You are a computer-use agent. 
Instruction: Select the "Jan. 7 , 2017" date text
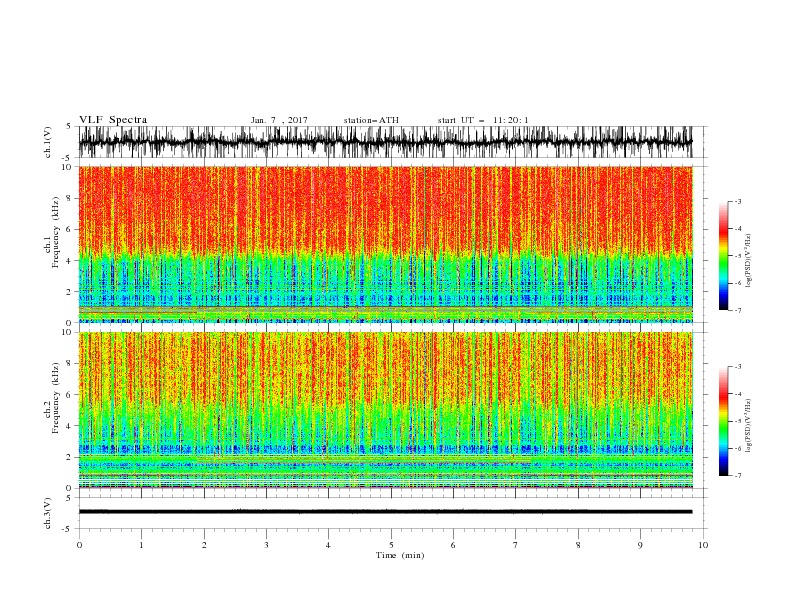279,120
